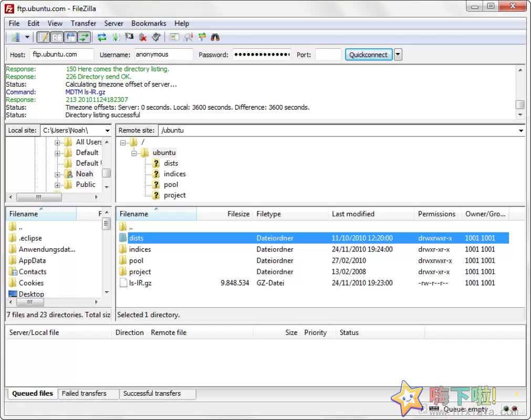Toggle the local directory tree view
This screenshot has width=531, height=420.
coord(56,37)
